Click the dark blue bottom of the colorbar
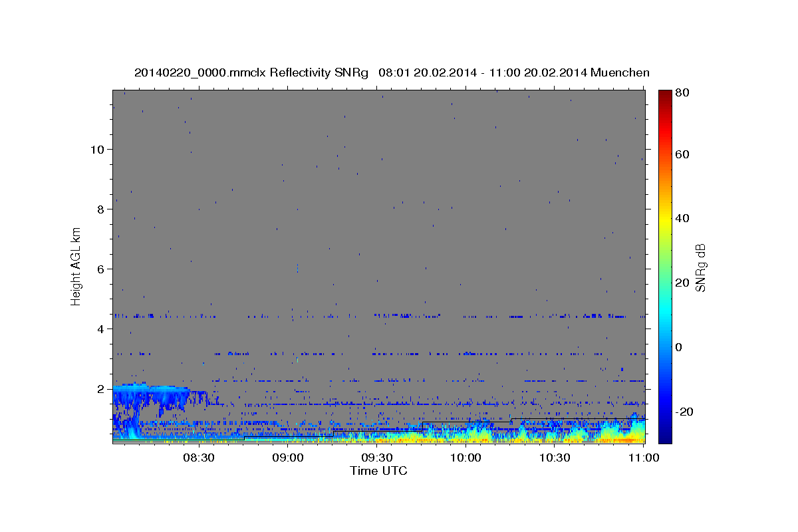The image size is (798, 532). coord(664,437)
